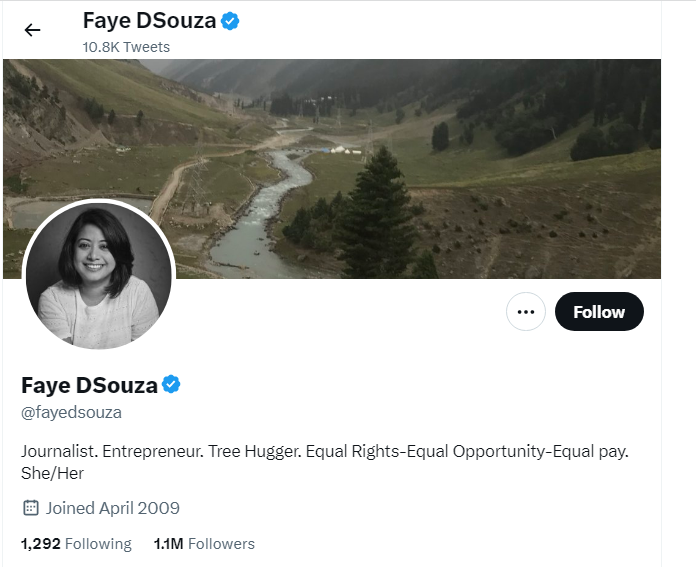
Task: Click the verified badge beside the top header name
Action: tap(230, 21)
